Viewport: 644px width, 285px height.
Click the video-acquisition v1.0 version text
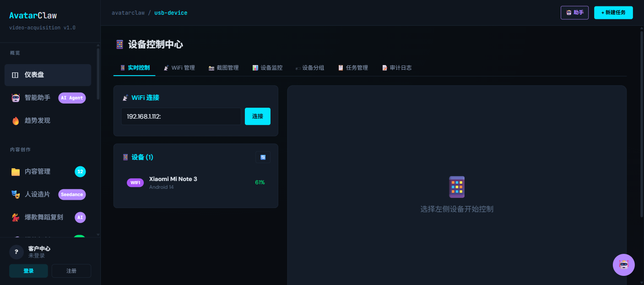[x=42, y=28]
